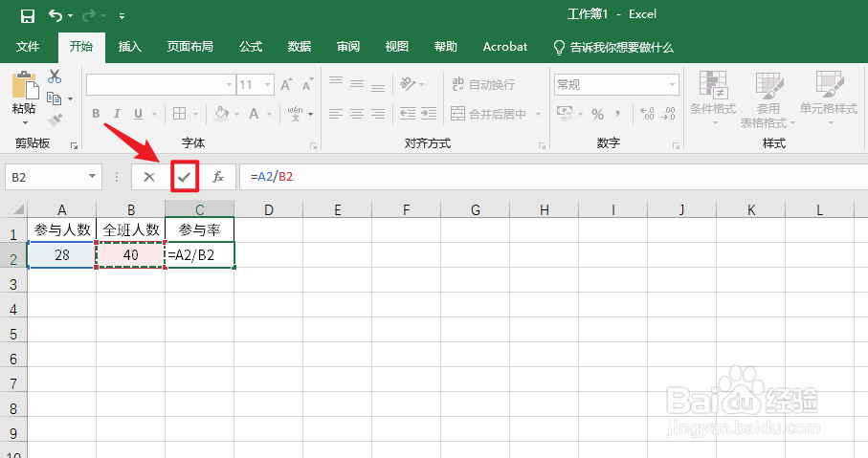Click the formula bar showing =A2/B2
The image size is (868, 458).
click(x=553, y=177)
